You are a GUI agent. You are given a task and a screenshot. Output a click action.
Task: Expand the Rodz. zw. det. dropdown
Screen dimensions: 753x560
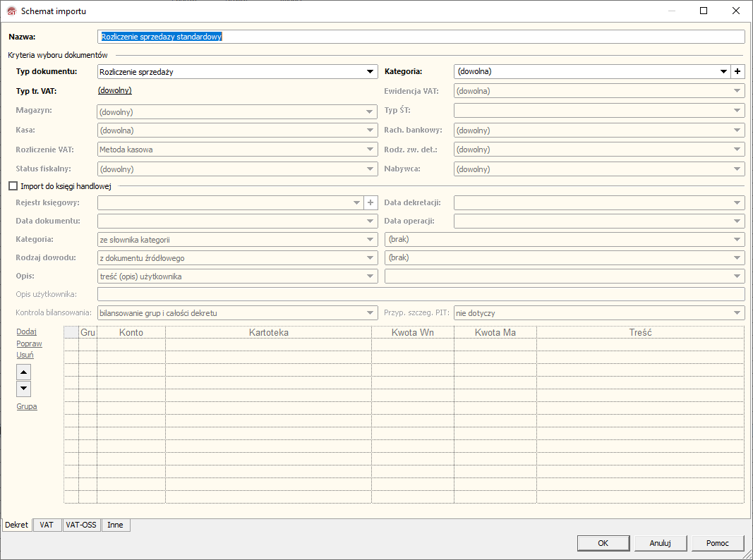click(x=599, y=150)
